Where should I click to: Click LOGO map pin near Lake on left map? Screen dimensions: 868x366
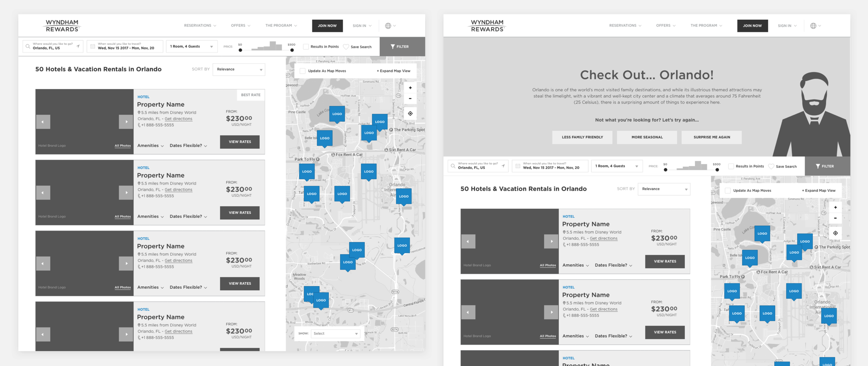(337, 114)
